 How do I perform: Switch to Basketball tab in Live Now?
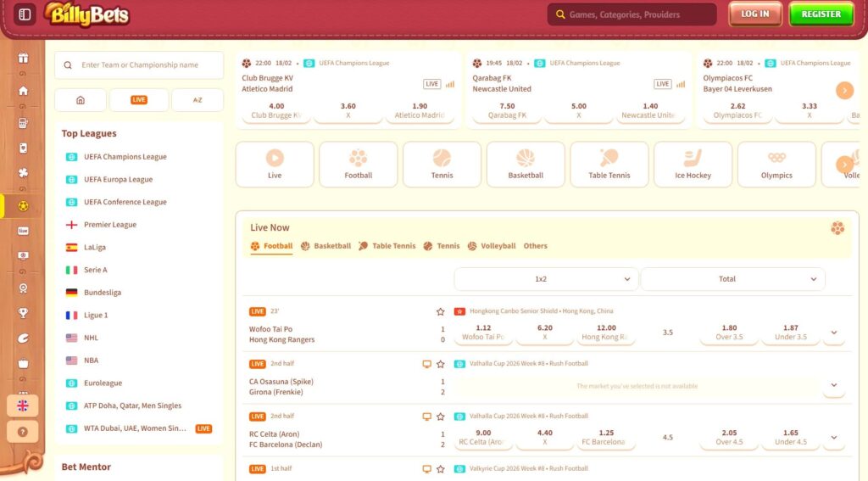(325, 246)
